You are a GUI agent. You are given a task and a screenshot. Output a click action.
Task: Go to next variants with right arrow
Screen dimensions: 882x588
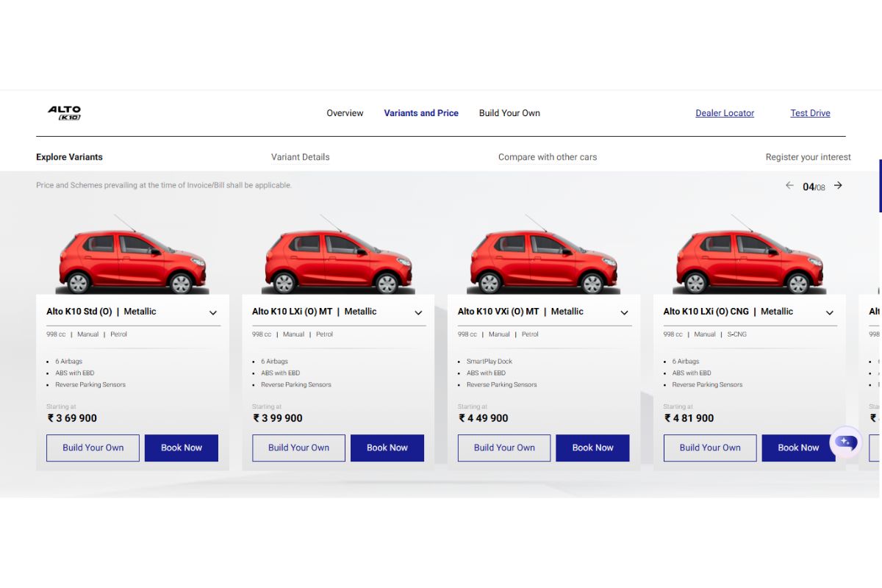[x=838, y=185]
